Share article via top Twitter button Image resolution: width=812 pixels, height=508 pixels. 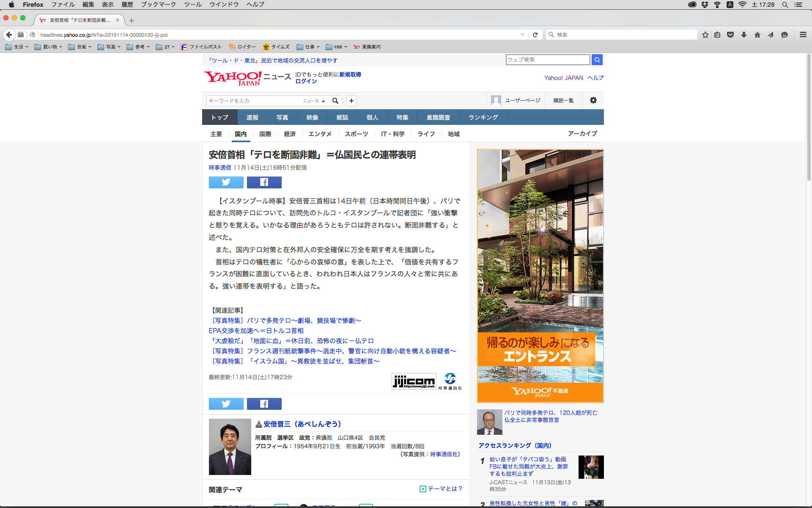(x=226, y=182)
